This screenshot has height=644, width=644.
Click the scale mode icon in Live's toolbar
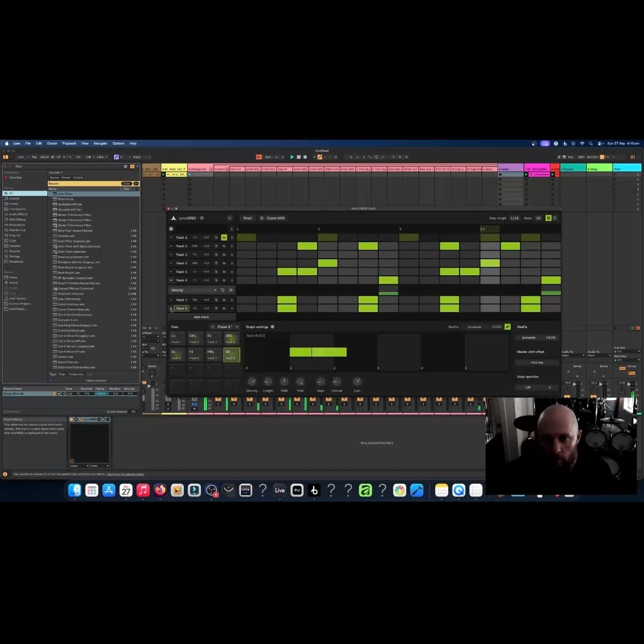[116, 157]
